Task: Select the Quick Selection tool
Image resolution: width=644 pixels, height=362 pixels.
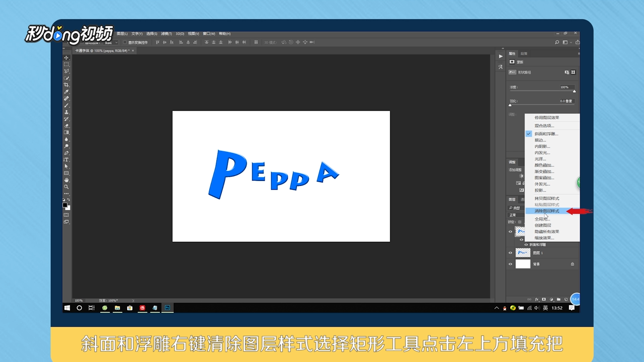Action: [x=66, y=78]
